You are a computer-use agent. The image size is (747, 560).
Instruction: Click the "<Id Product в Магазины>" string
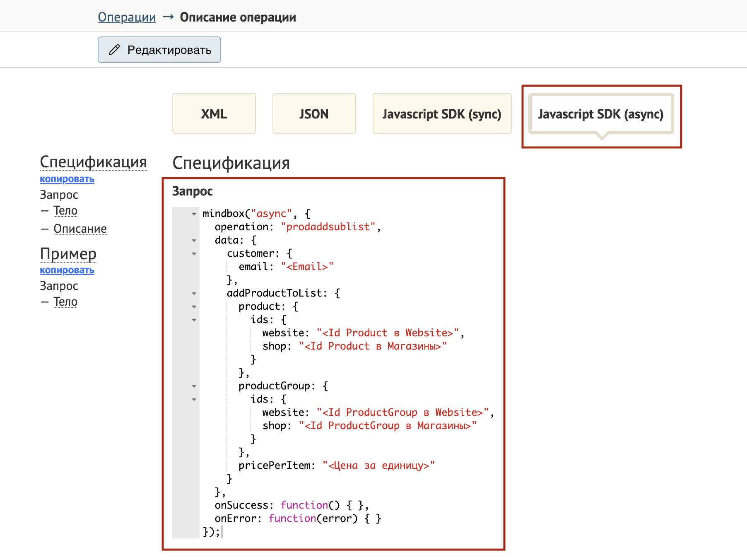pyautogui.click(x=373, y=346)
